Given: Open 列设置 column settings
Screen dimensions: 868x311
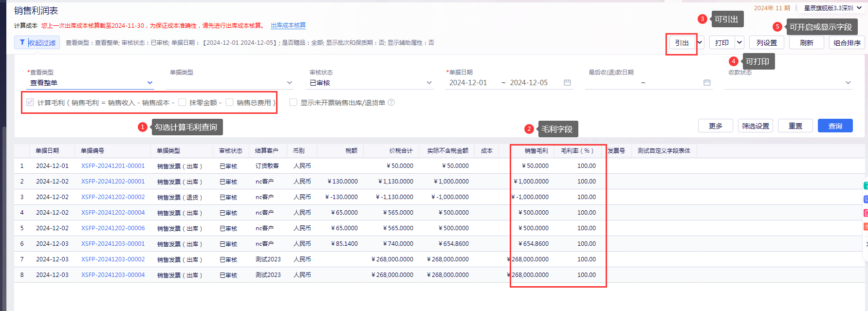Looking at the screenshot, I should click(767, 42).
